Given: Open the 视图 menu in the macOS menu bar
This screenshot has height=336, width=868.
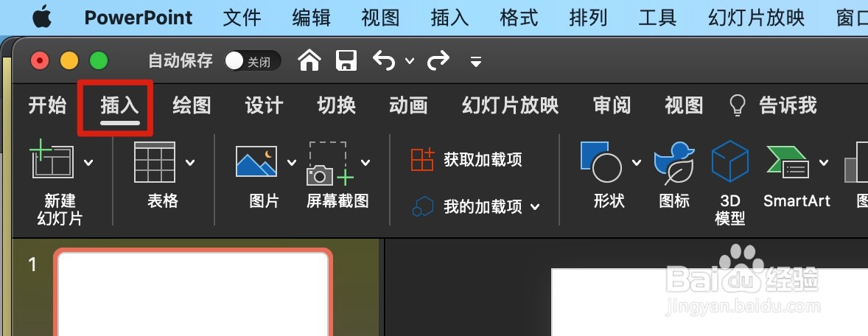Looking at the screenshot, I should [x=380, y=18].
